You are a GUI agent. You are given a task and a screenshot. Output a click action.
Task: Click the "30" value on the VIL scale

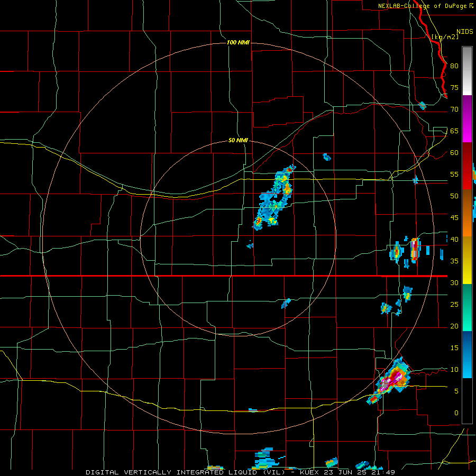pyautogui.click(x=454, y=282)
